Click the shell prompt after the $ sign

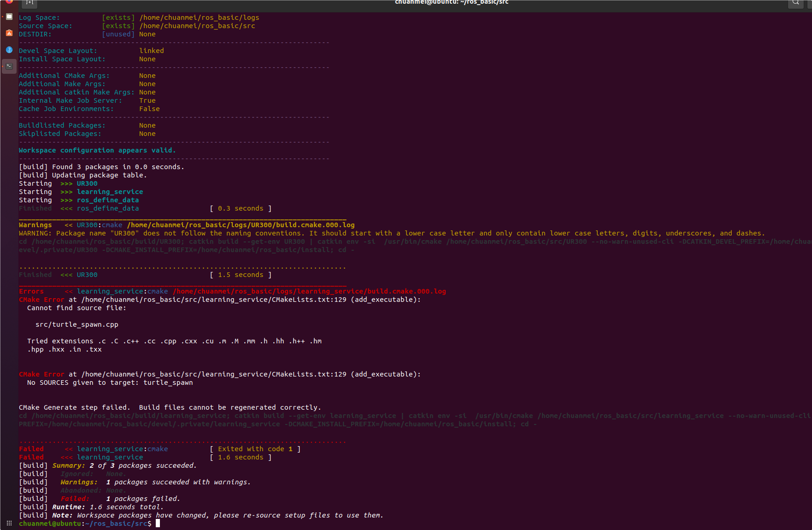[x=159, y=523]
